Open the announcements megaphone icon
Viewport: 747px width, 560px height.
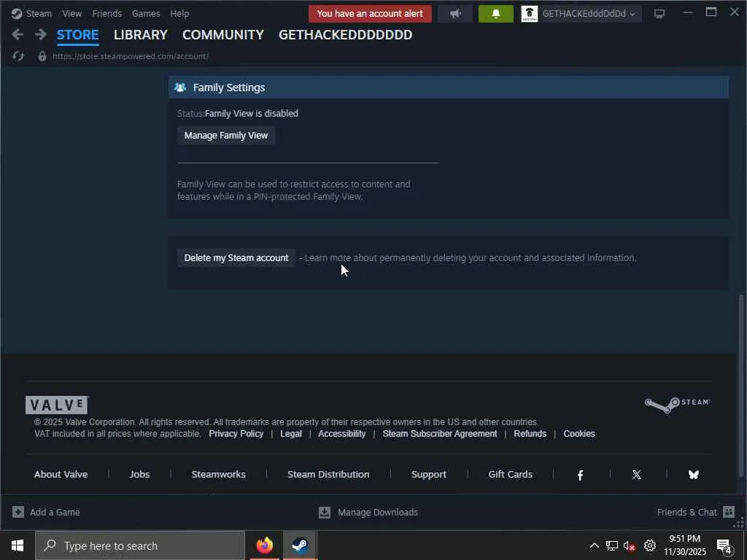455,14
